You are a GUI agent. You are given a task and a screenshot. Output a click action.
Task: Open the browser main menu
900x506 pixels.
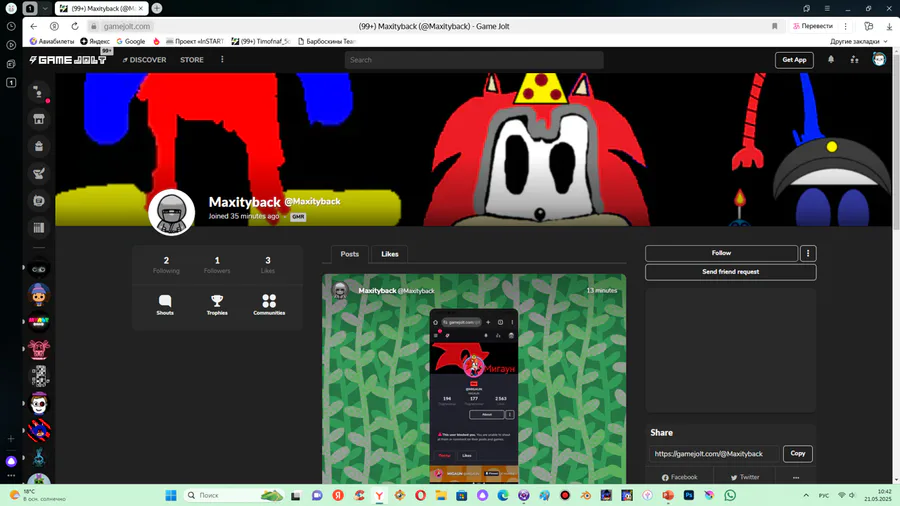point(827,8)
